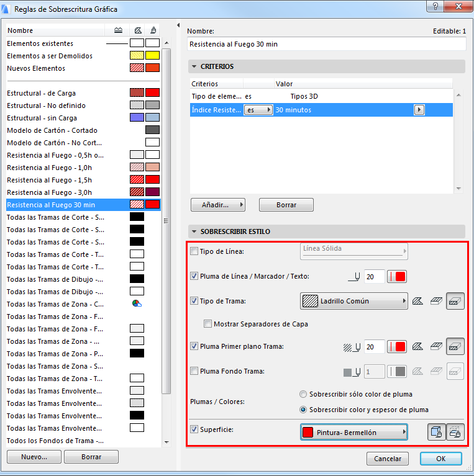Toggle drafting fill icon in Tipo de Trama row
Image resolution: width=474 pixels, height=476 pixels.
coord(417,301)
